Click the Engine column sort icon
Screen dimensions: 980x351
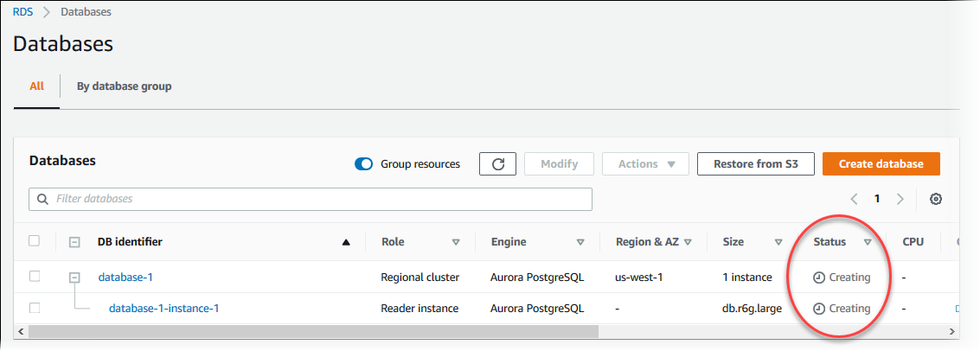[580, 243]
